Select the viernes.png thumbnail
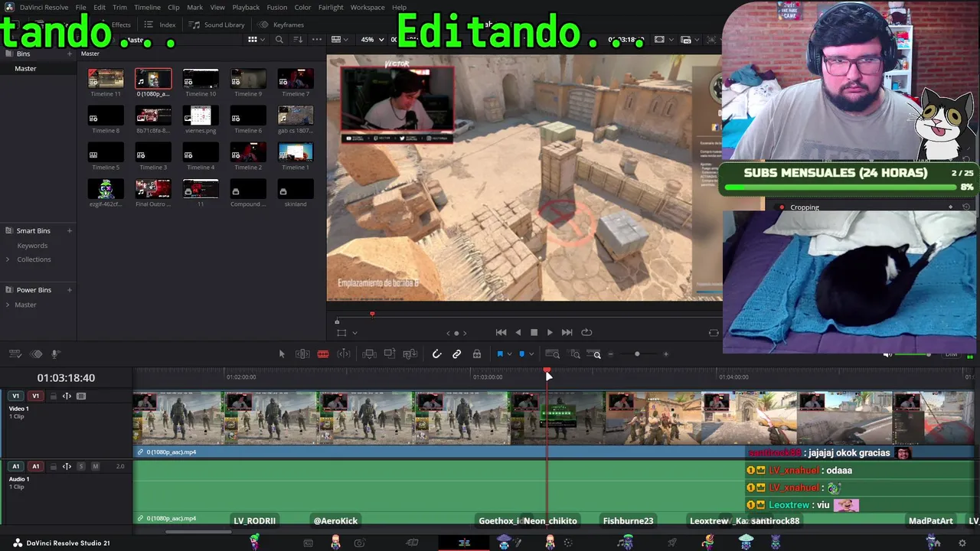The height and width of the screenshot is (551, 980). pyautogui.click(x=201, y=116)
